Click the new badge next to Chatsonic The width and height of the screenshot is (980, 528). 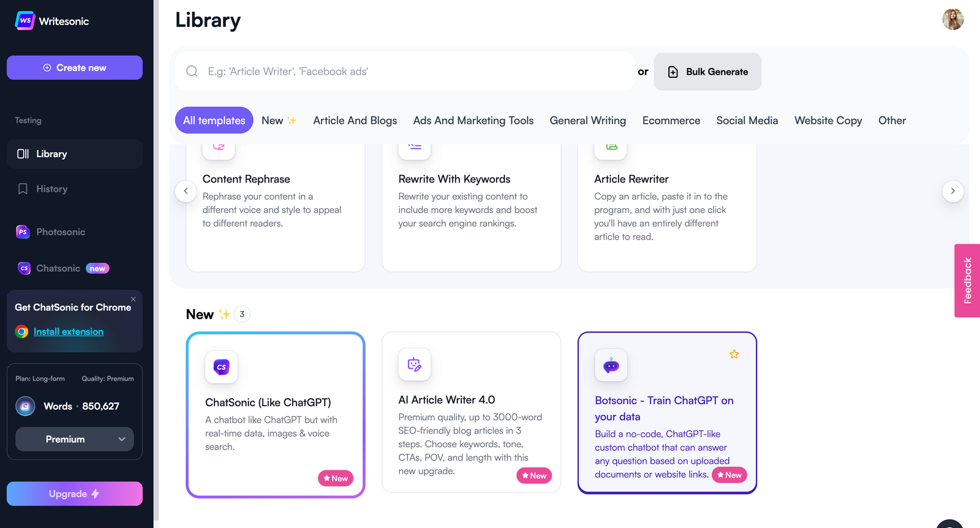coord(97,268)
